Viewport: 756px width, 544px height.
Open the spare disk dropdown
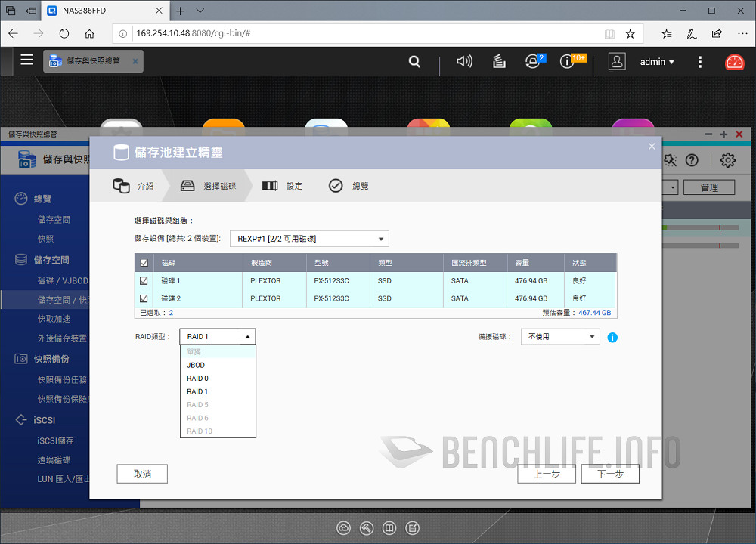[560, 337]
